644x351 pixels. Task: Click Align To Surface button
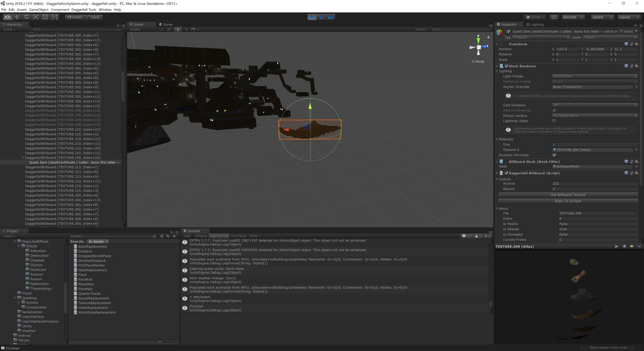(x=568, y=201)
